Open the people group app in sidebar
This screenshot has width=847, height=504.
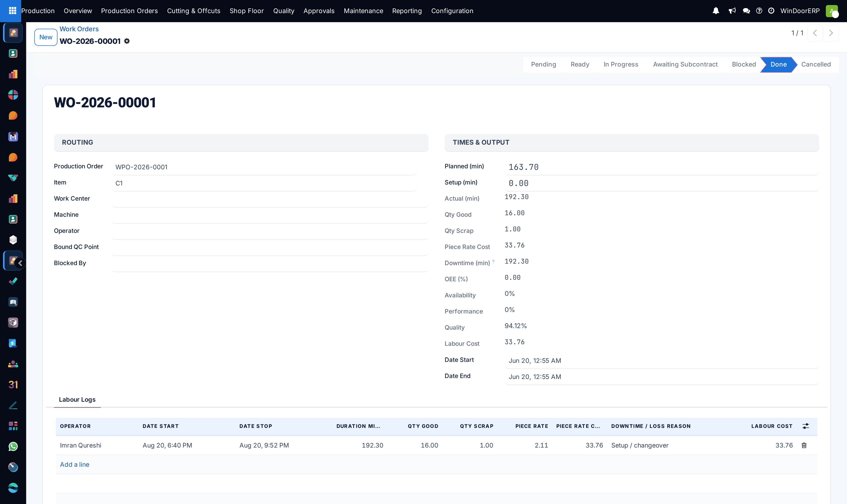click(13, 364)
